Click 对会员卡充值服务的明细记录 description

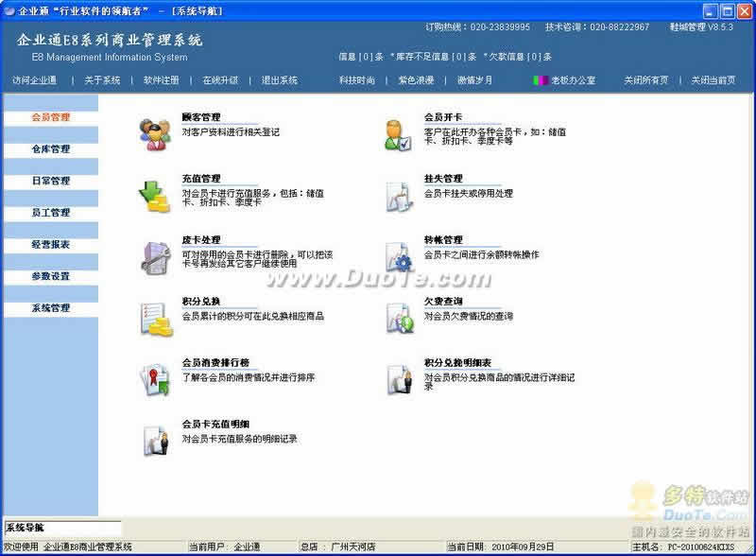(x=239, y=439)
